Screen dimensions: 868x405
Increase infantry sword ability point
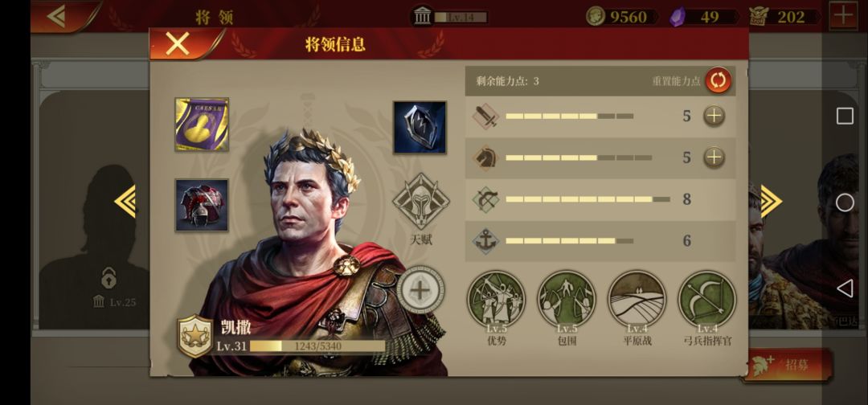(714, 117)
